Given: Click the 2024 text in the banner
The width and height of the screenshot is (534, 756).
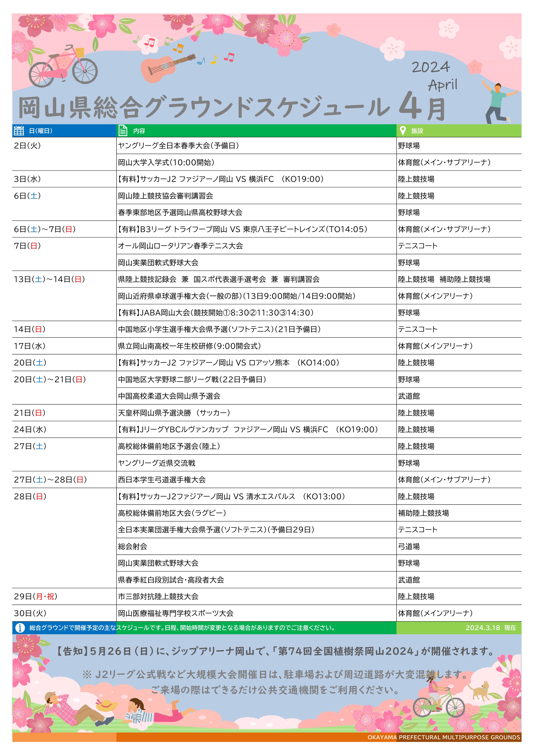Looking at the screenshot, I should (x=431, y=67).
